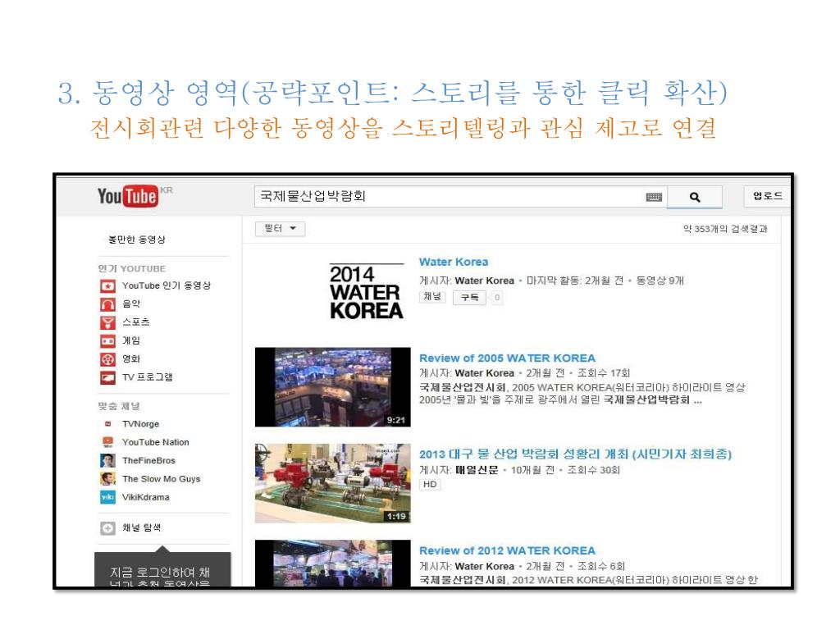Click the VikiKdrama channel icon

click(107, 497)
